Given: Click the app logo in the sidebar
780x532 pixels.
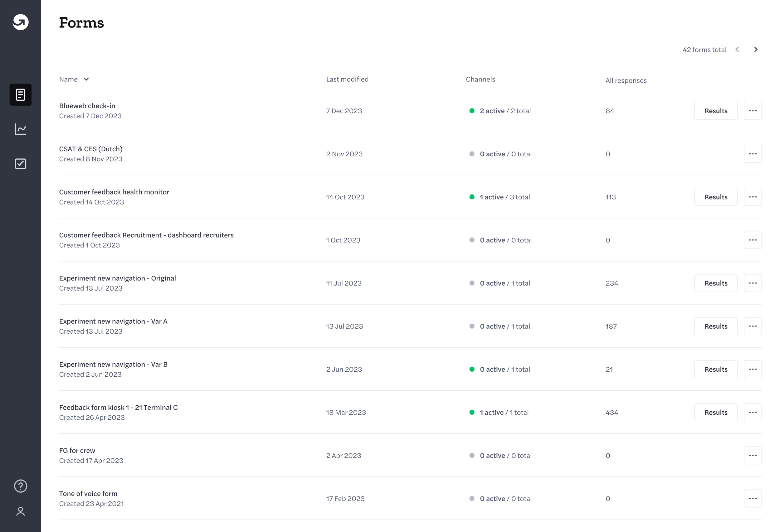Looking at the screenshot, I should [x=21, y=22].
